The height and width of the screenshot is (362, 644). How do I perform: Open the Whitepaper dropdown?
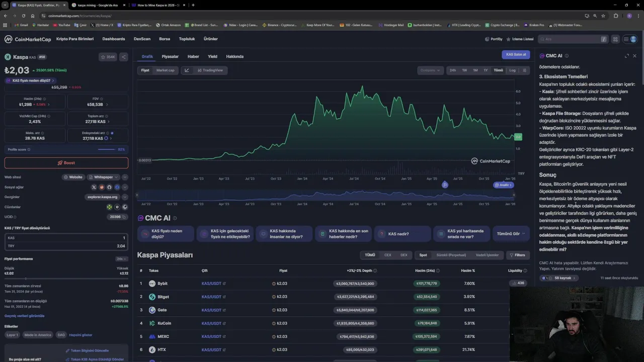tap(103, 177)
